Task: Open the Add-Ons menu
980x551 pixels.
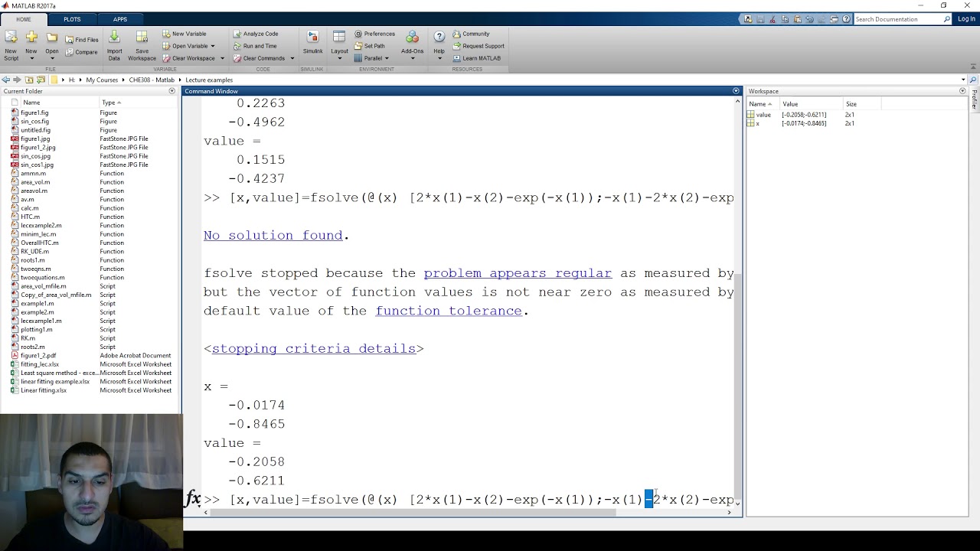Action: pyautogui.click(x=412, y=45)
